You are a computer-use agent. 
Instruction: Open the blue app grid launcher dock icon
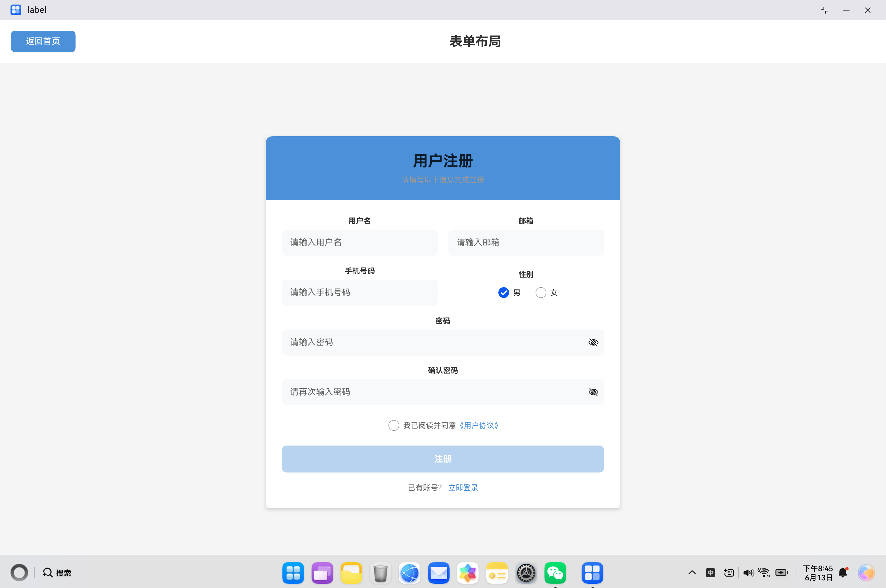tap(293, 573)
